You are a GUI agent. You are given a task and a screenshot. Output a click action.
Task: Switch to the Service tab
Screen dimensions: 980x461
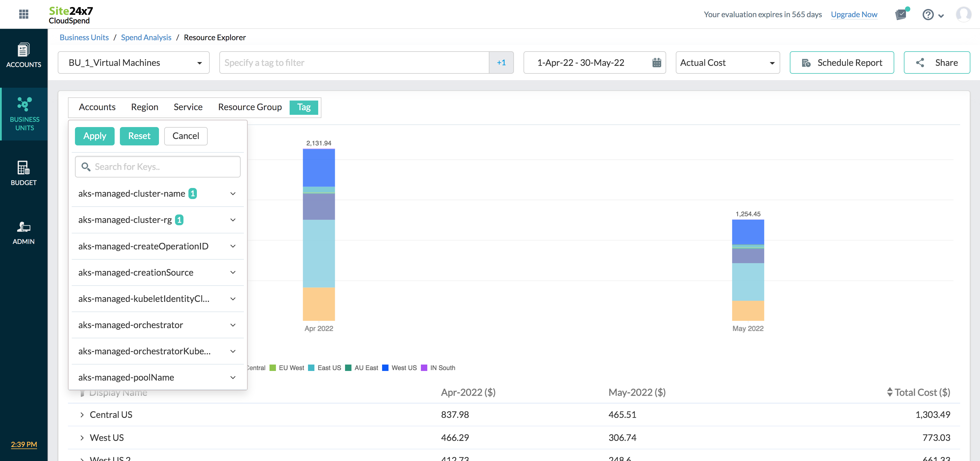[x=188, y=107]
